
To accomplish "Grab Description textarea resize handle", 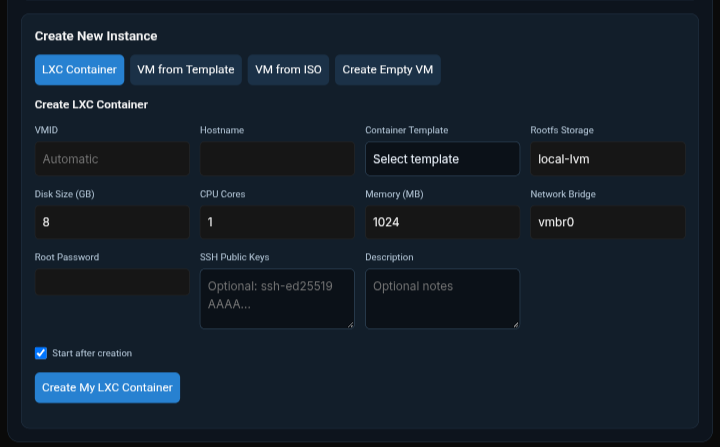I will 516,325.
